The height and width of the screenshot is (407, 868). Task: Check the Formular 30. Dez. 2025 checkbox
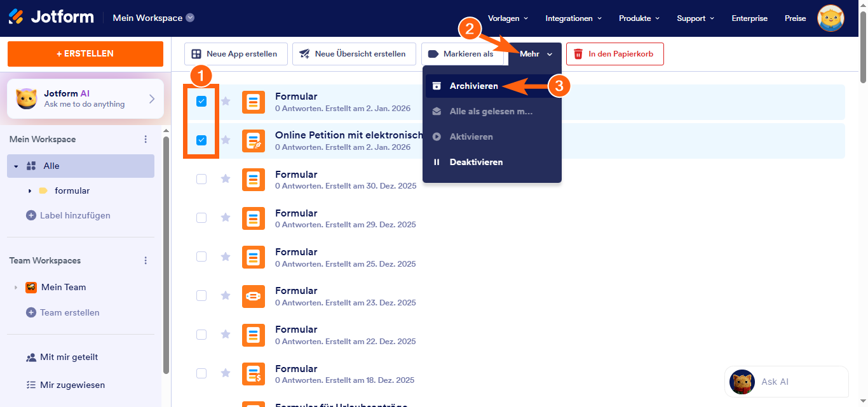click(201, 179)
